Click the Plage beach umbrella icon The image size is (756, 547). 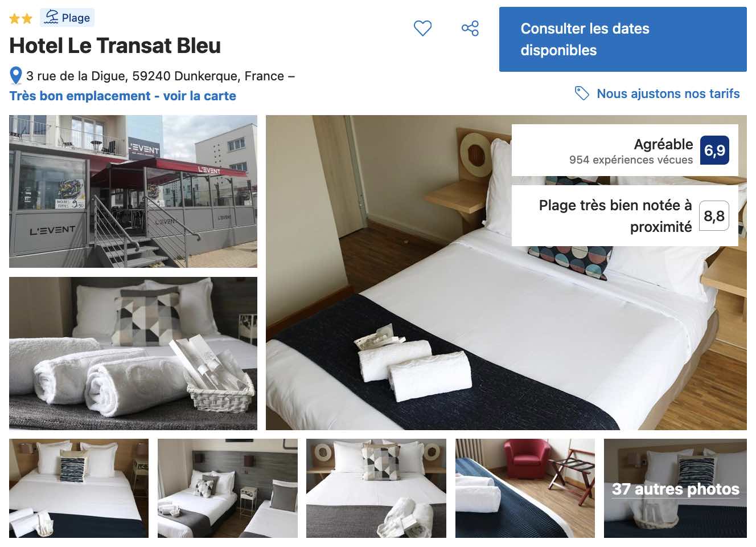point(52,17)
